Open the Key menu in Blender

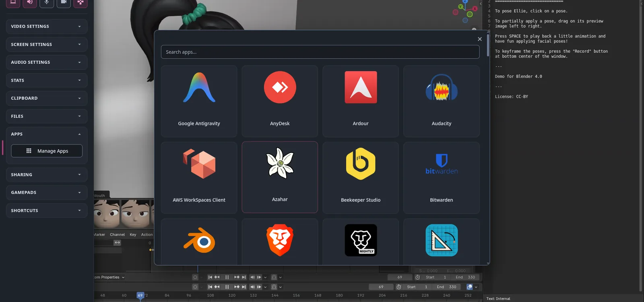pos(133,234)
